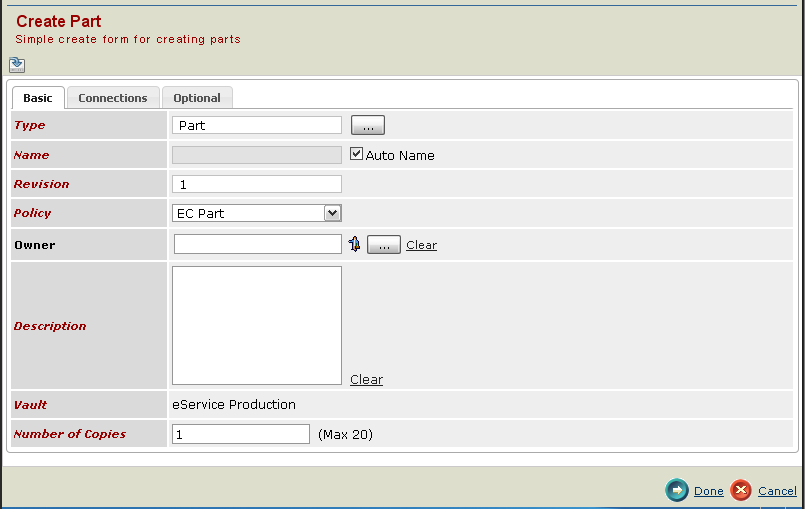The image size is (805, 509).
Task: Click the Cancel link
Action: pos(777,491)
